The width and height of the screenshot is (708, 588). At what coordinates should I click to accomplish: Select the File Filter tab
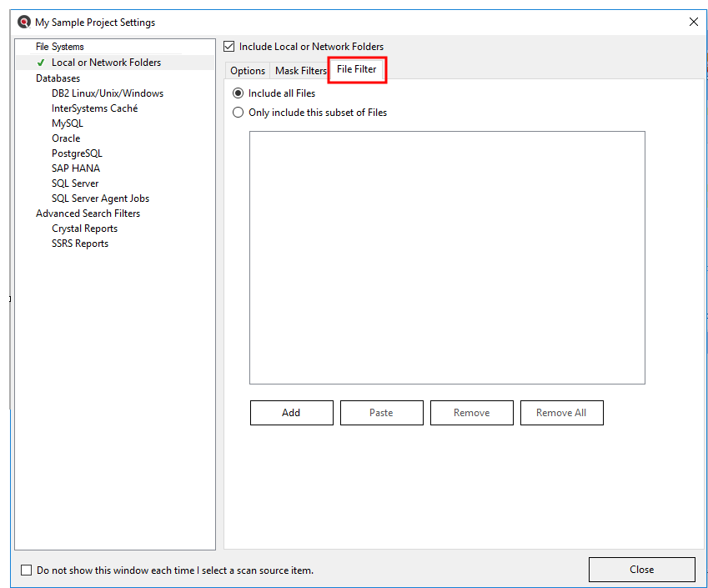(x=357, y=70)
